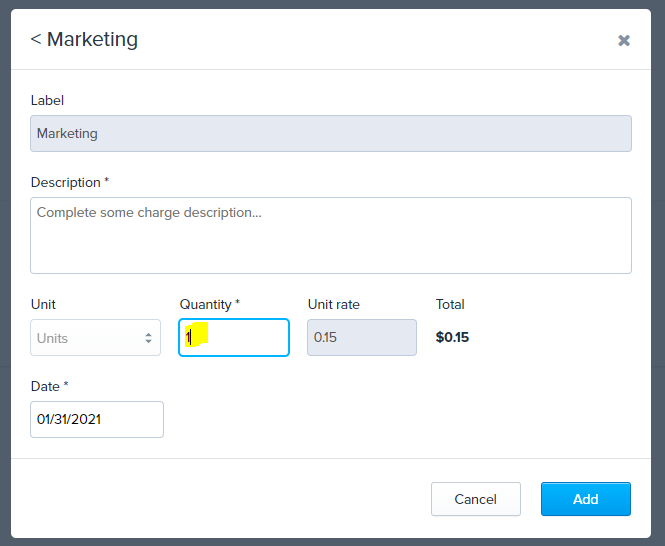Click the "Quantity *" field label
Viewport: 665px width, 546px height.
tap(210, 304)
